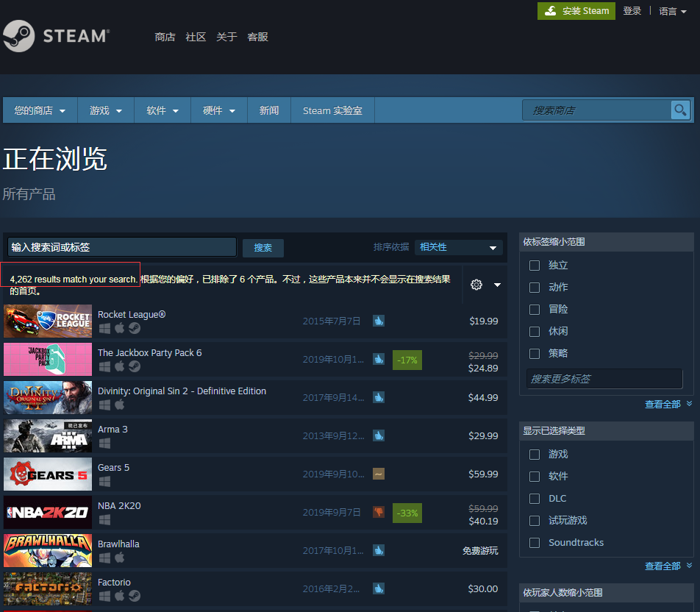The image size is (700, 612).
Task: Go to Steam 实验室 tab
Action: 332,110
